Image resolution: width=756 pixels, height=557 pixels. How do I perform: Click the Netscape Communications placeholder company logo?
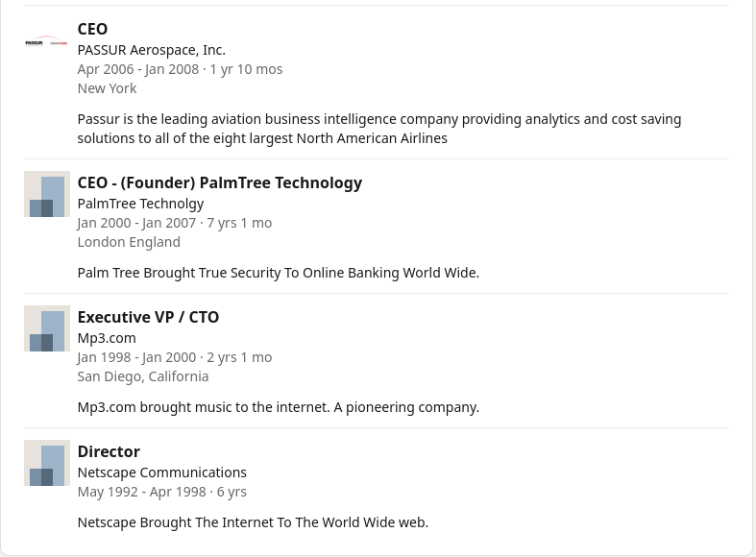click(x=47, y=463)
